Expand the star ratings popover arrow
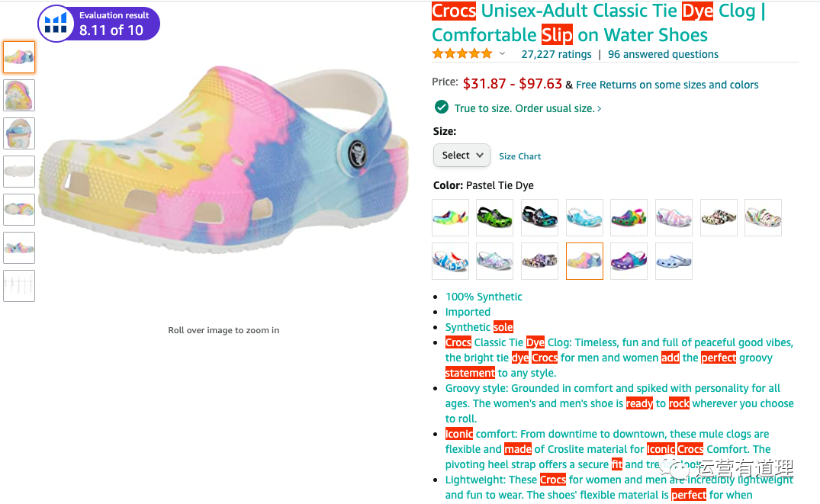This screenshot has width=820, height=504. [502, 53]
